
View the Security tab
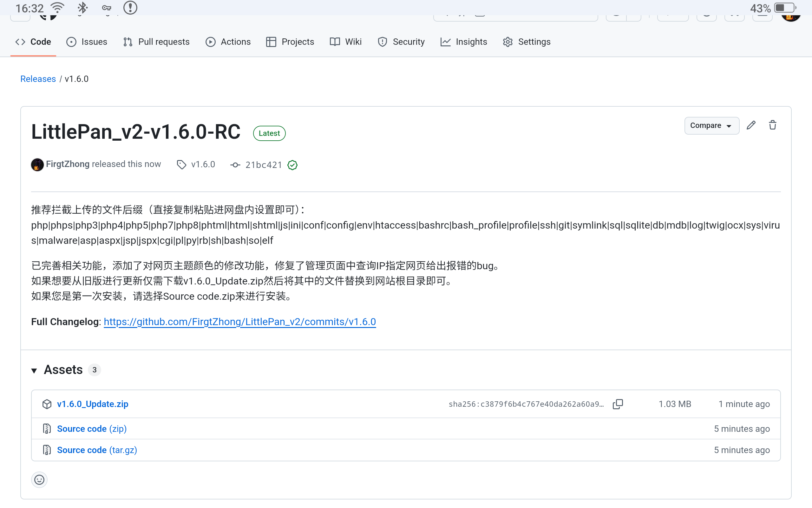401,42
